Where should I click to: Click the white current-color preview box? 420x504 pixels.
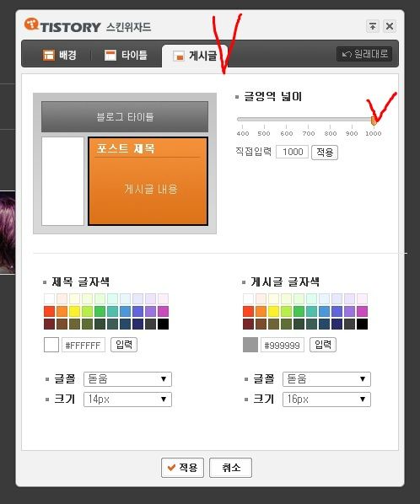[51, 345]
